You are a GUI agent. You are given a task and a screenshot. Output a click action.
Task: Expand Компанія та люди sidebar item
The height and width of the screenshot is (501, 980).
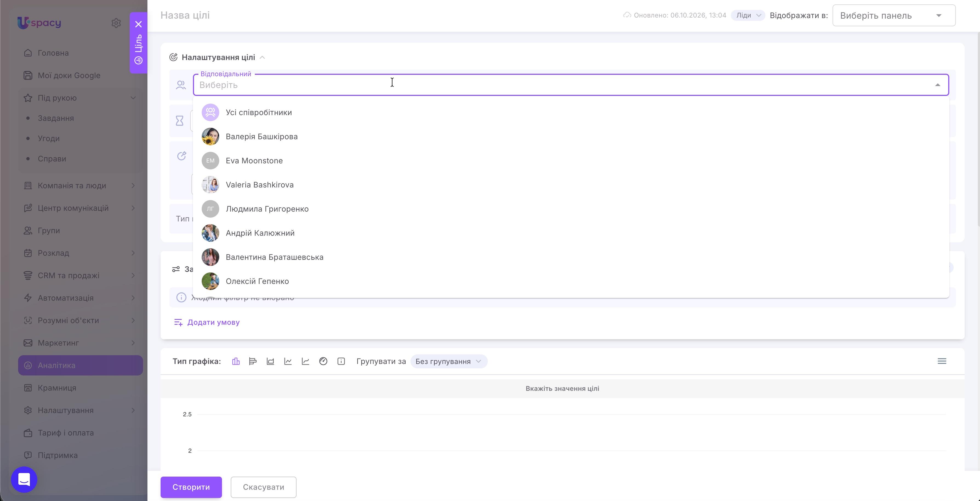coord(133,186)
